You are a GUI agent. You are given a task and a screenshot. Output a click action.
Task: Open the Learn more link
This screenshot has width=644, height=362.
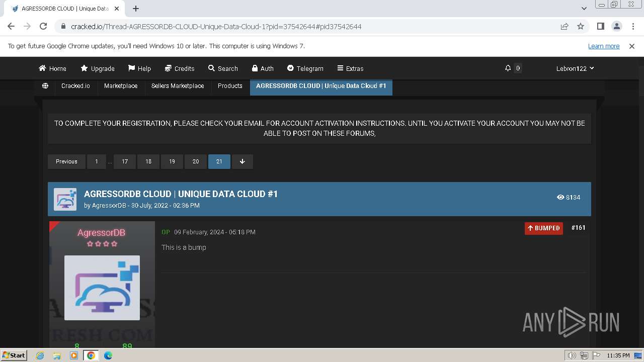click(604, 46)
